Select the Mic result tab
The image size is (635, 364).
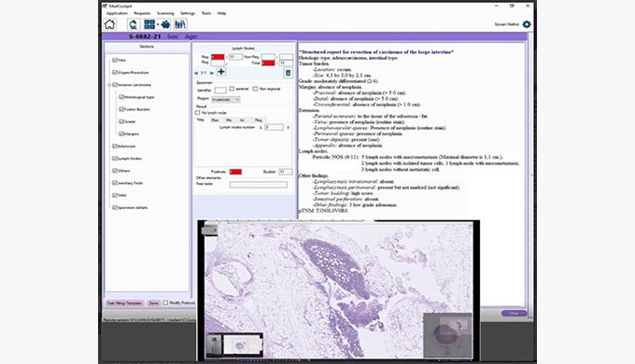click(x=229, y=120)
